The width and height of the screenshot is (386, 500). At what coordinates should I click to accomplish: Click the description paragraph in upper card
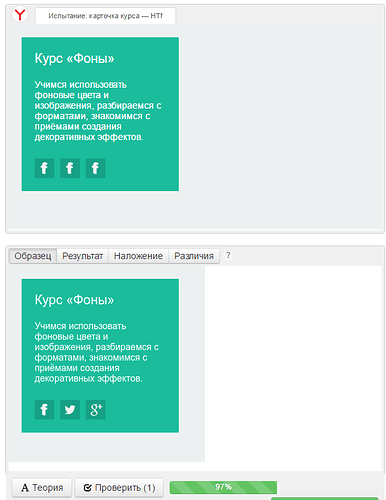click(98, 111)
